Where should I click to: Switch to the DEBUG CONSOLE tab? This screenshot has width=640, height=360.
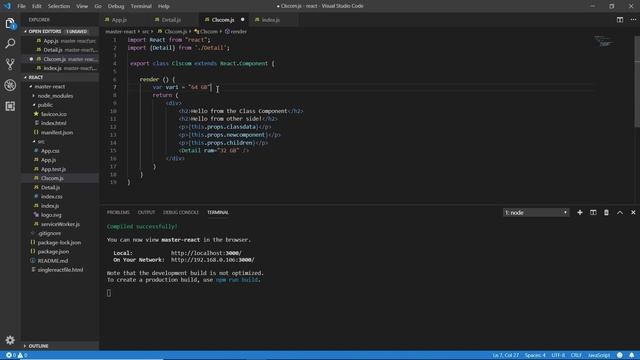click(181, 212)
